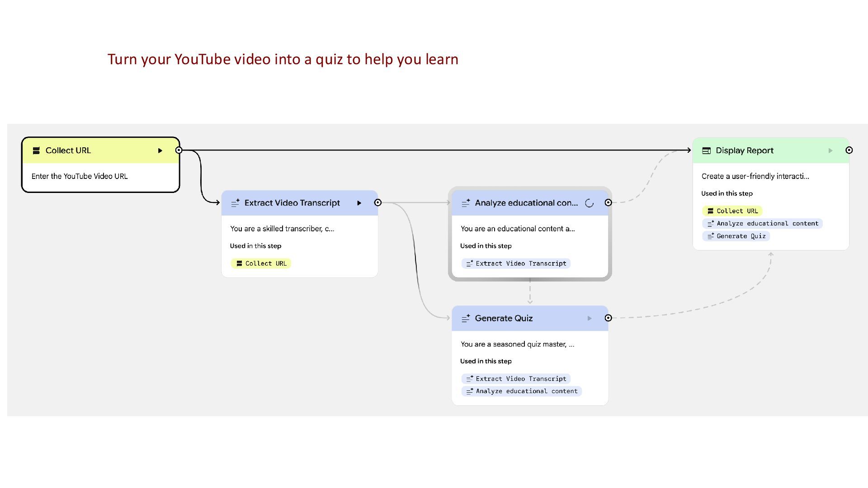Click the 'Enter the YouTube Video URL' text
Image resolution: width=868 pixels, height=488 pixels.
tap(80, 176)
